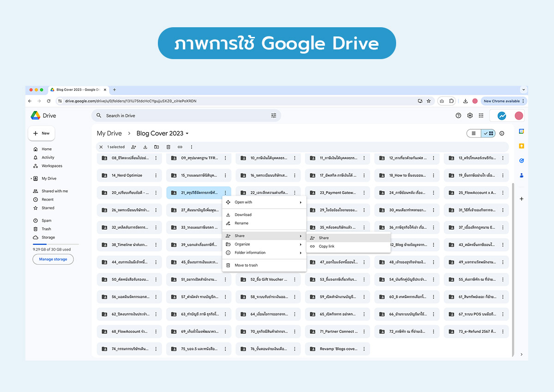Open advanced search filter options
The height and width of the screenshot is (392, 554).
[x=273, y=116]
